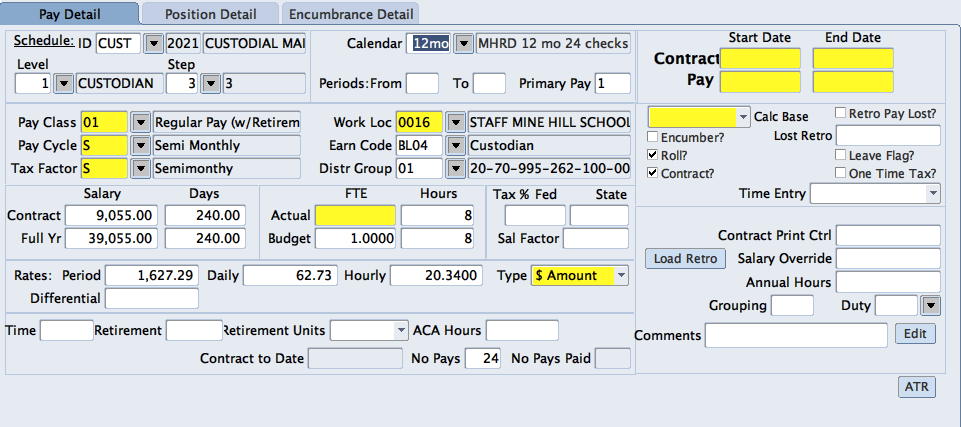Click the yellow Contract Start Date field
The height and width of the screenshot is (427, 961).
click(760, 59)
